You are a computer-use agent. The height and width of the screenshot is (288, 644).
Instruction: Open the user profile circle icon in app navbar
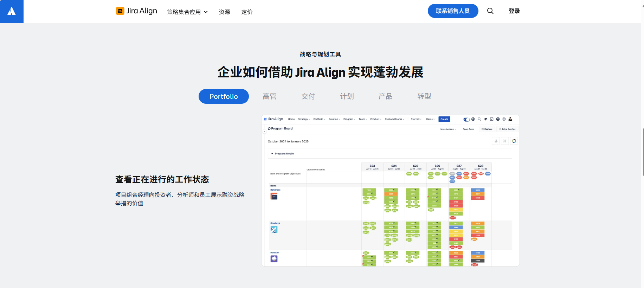coord(473,119)
